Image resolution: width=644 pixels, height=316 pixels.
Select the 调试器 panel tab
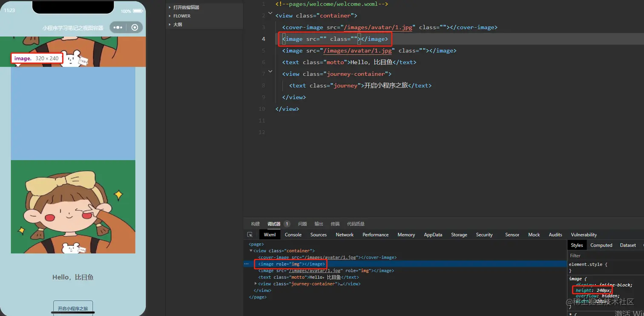pyautogui.click(x=274, y=224)
